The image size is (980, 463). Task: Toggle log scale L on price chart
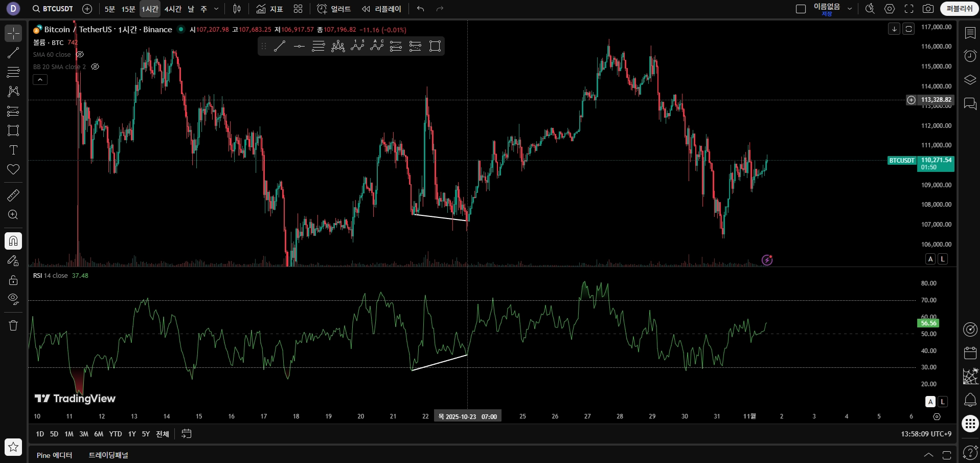click(x=943, y=259)
